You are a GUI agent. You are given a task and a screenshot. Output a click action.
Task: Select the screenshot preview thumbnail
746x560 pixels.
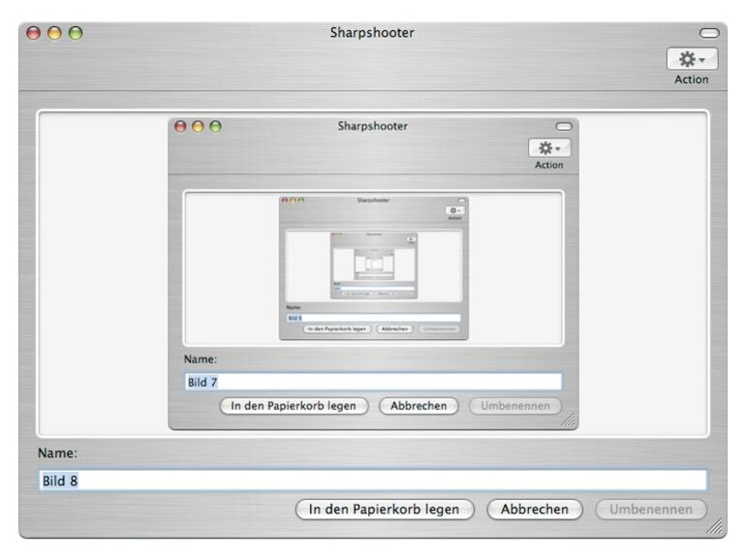[x=373, y=274]
